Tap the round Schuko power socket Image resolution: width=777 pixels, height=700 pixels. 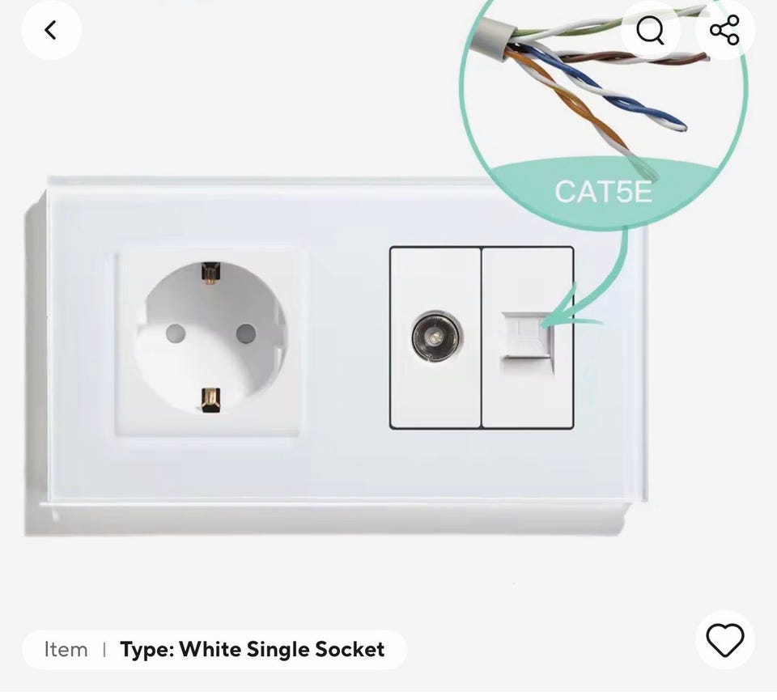(x=210, y=338)
